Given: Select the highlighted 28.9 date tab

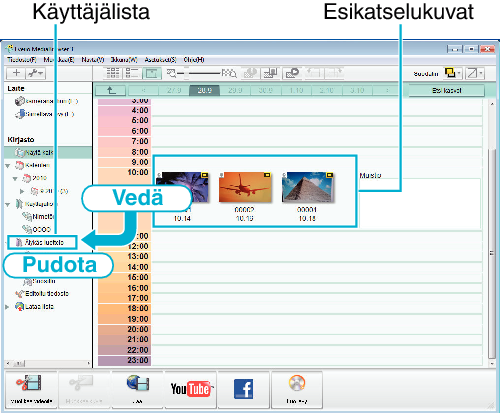Looking at the screenshot, I should tap(204, 90).
